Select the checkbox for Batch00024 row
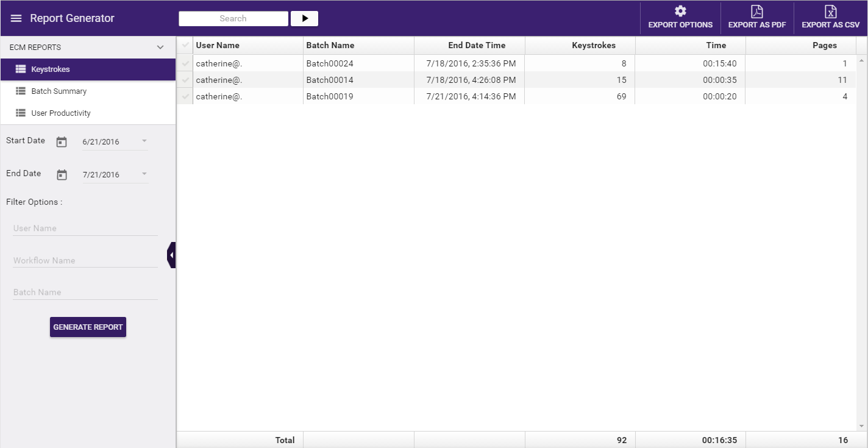The width and height of the screenshot is (868, 448). tap(185, 63)
